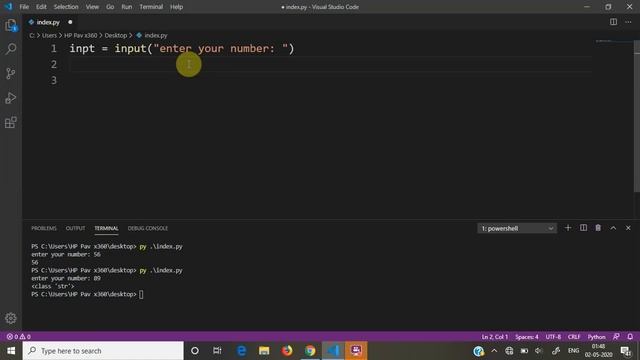Open Cortana circle on taskbar
The image size is (640, 360).
[195, 351]
